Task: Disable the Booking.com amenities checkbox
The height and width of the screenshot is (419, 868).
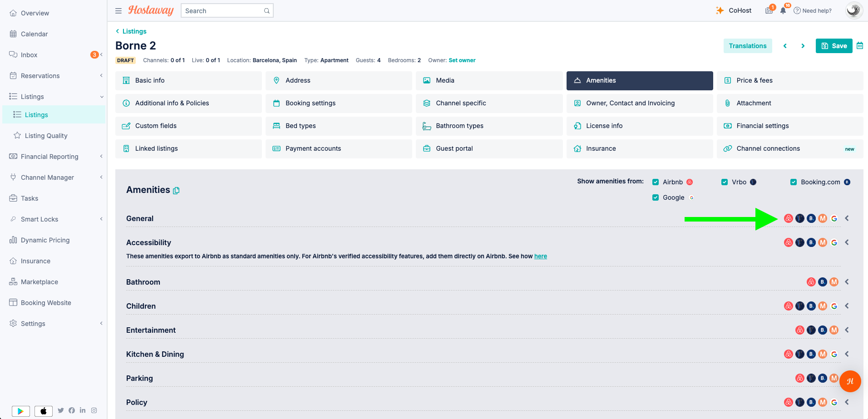Action: pyautogui.click(x=794, y=182)
